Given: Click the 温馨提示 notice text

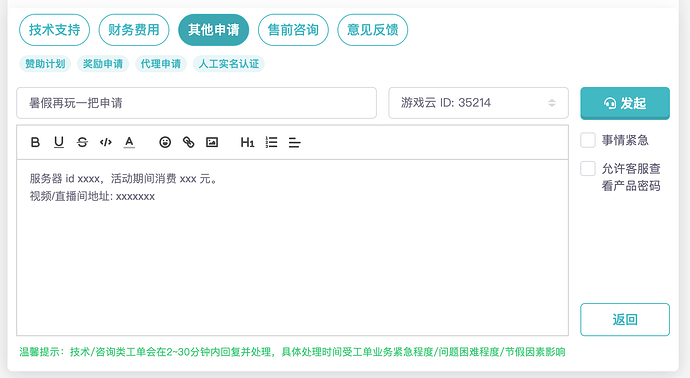Looking at the screenshot, I should tap(292, 352).
